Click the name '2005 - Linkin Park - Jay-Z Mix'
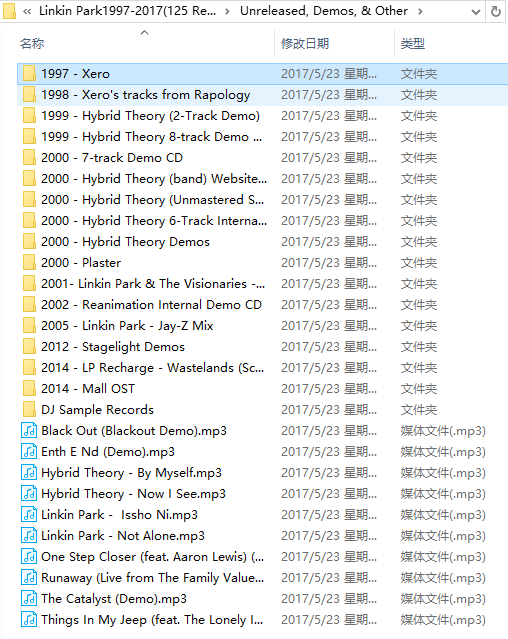 [127, 326]
